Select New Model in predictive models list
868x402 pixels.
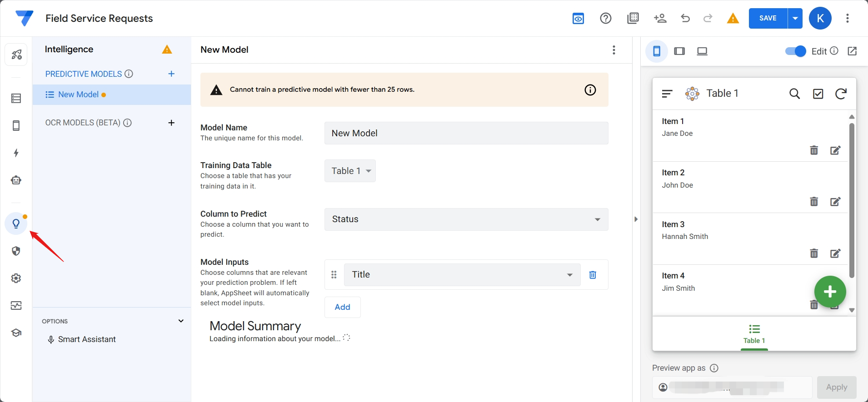(x=78, y=94)
